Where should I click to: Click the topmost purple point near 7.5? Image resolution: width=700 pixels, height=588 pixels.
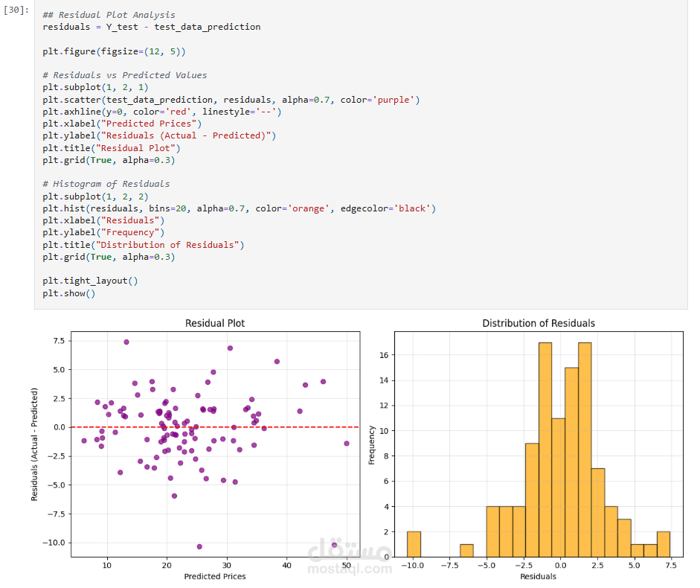pos(126,342)
